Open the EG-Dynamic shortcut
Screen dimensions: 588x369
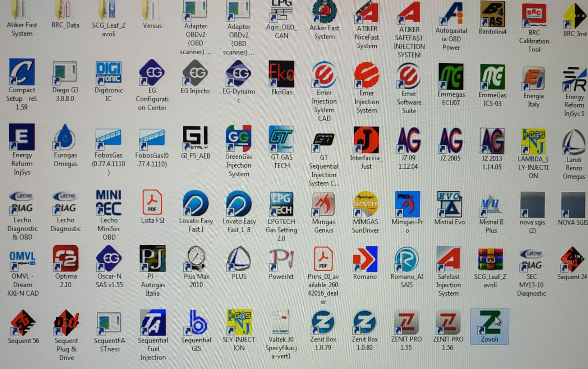[238, 82]
